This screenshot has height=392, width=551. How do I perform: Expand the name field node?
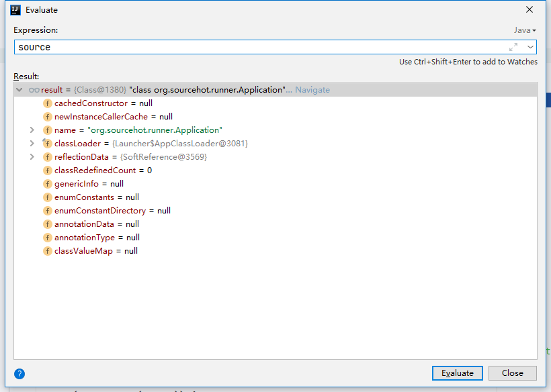coord(32,130)
